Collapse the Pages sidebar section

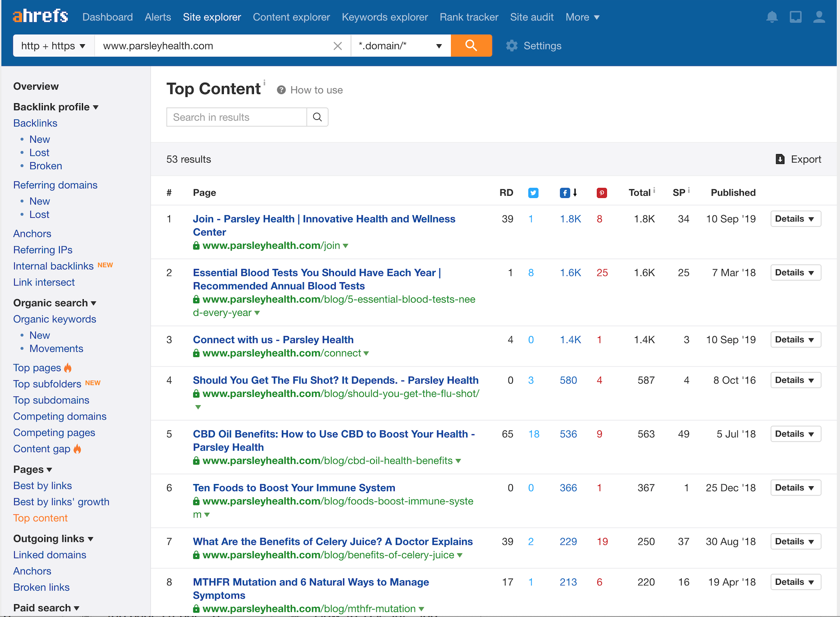tap(32, 470)
